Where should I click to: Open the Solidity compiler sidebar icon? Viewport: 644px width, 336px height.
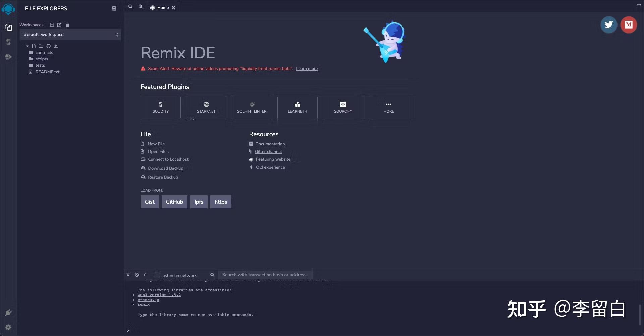pos(8,42)
